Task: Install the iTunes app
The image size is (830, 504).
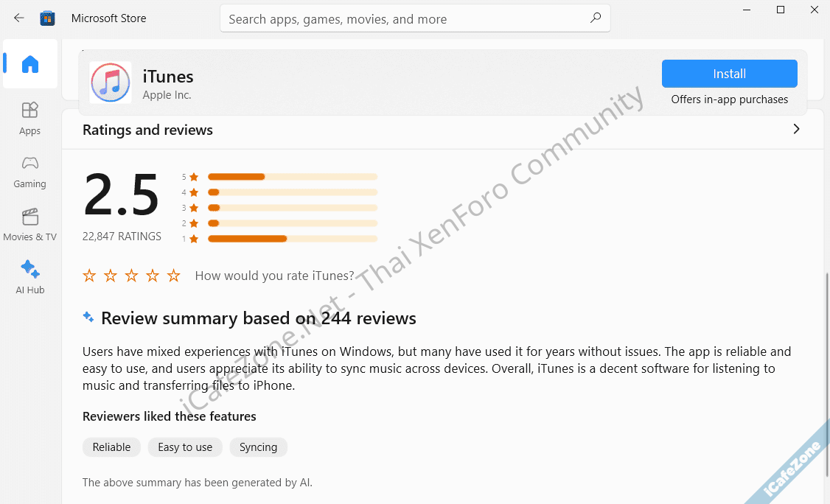Action: click(729, 74)
